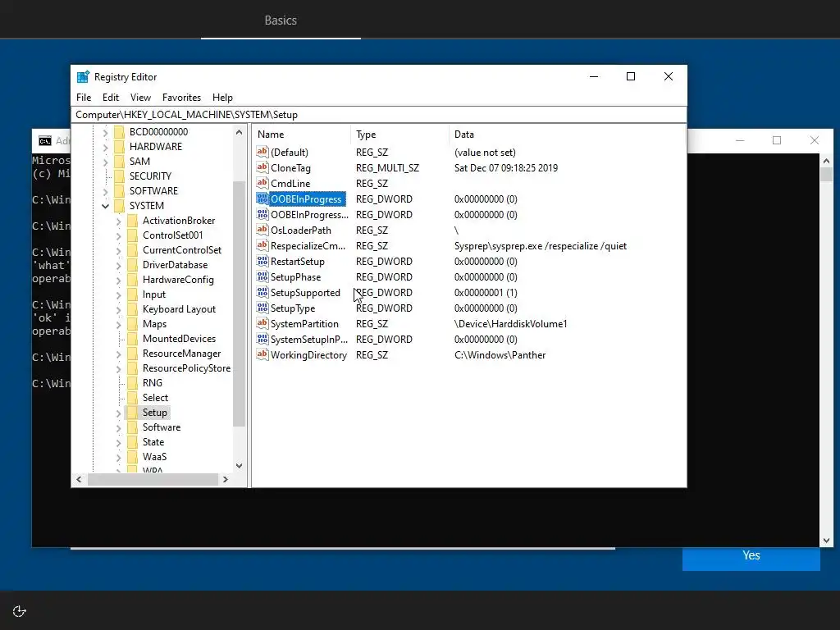
Task: Expand the SOFTWARE hive key
Action: click(105, 190)
